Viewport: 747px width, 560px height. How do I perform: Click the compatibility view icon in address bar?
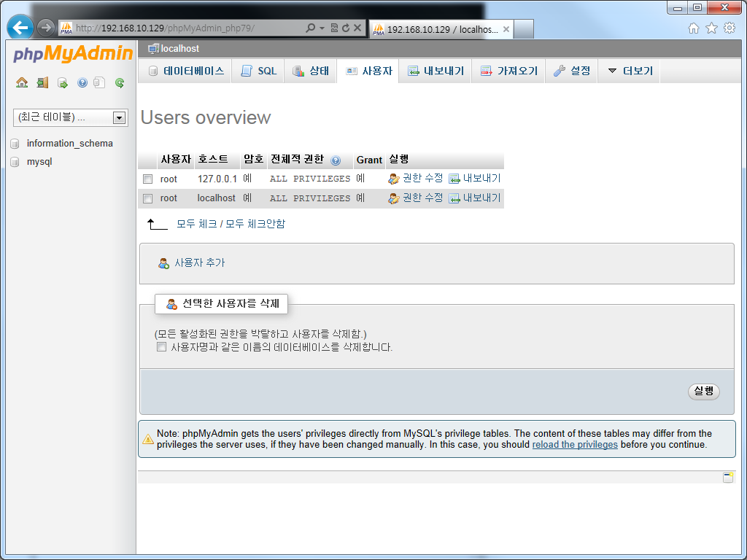(x=334, y=28)
